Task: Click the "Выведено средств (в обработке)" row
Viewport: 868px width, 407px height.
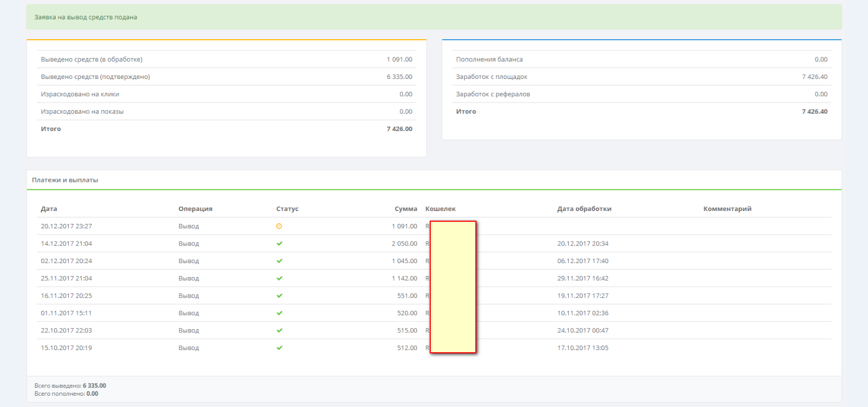Action: coord(92,60)
